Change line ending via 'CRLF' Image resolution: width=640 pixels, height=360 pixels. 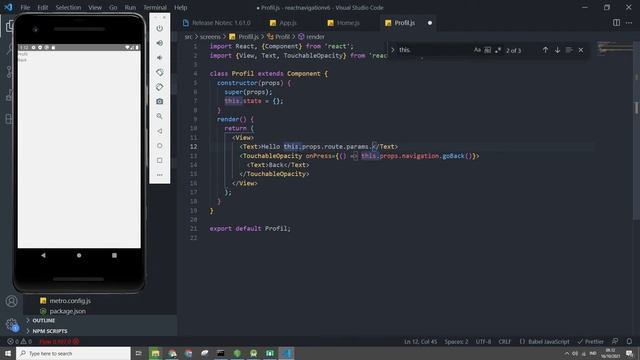pos(504,341)
